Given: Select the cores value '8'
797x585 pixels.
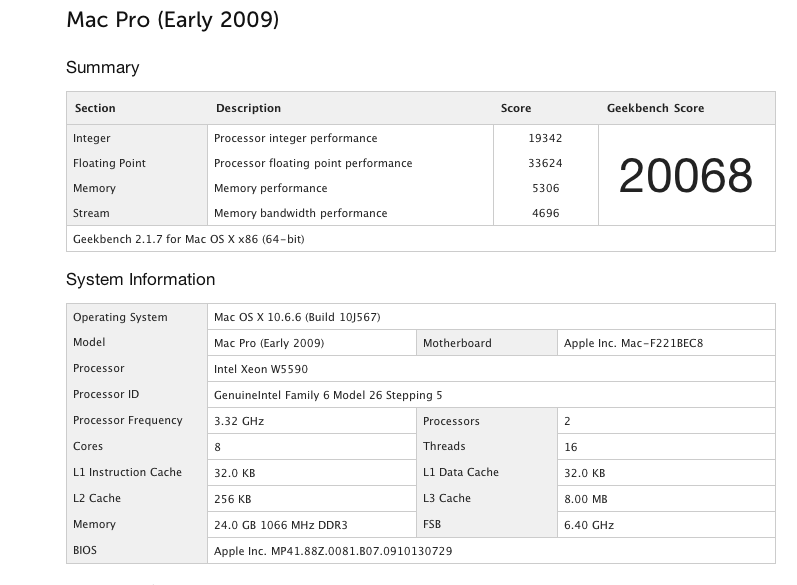Looking at the screenshot, I should (218, 447).
